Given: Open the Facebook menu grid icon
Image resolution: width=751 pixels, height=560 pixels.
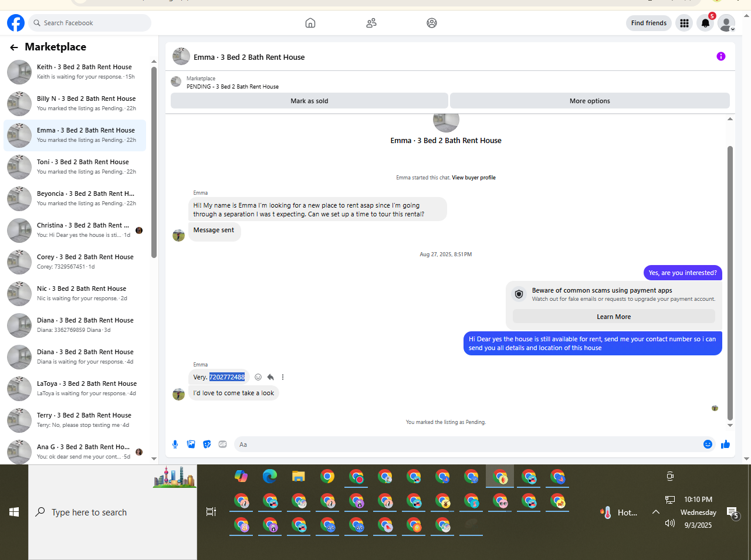Looking at the screenshot, I should tap(684, 23).
